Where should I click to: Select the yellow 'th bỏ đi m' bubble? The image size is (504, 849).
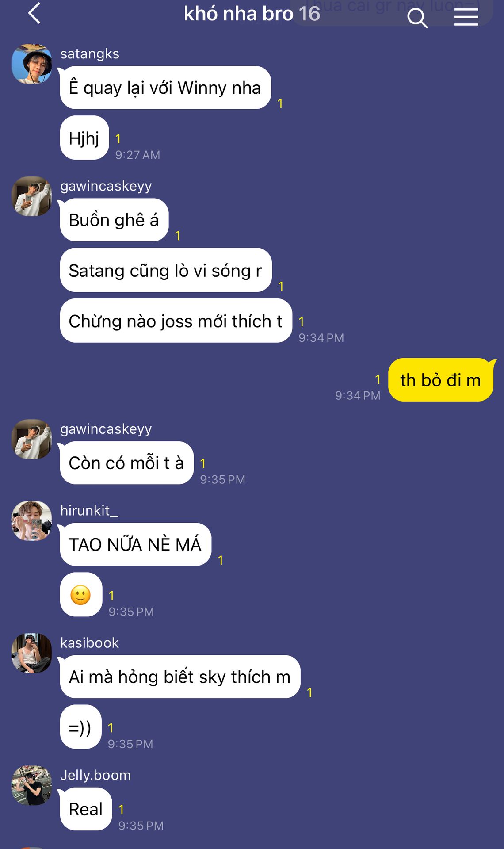[441, 380]
